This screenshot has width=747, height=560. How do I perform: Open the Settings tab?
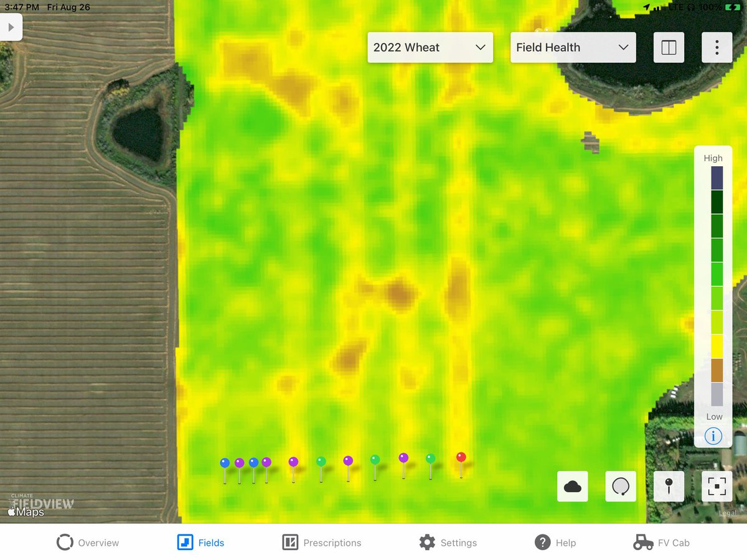[x=448, y=543]
